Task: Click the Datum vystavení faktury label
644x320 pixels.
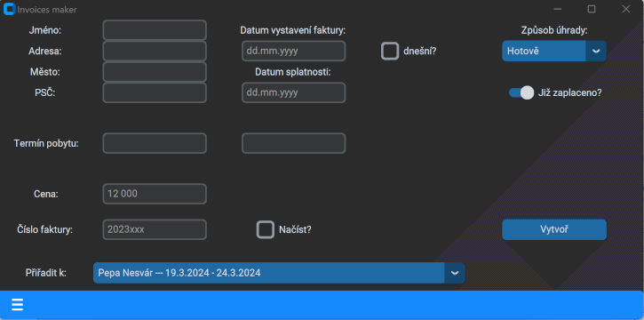Action: pos(293,30)
